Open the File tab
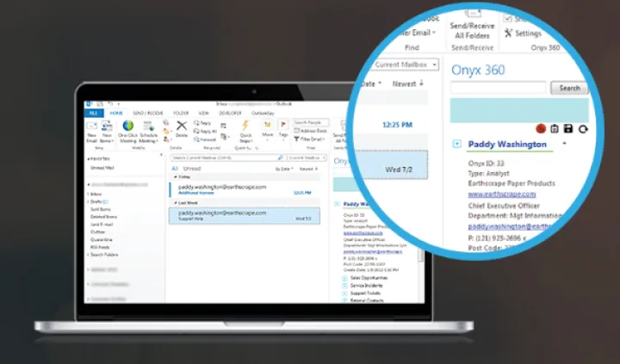 (x=92, y=113)
